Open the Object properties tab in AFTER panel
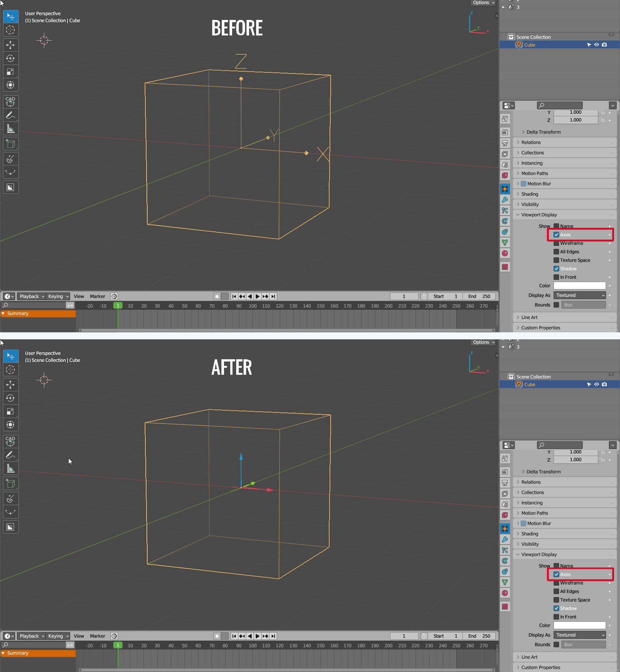The width and height of the screenshot is (620, 672). [505, 529]
